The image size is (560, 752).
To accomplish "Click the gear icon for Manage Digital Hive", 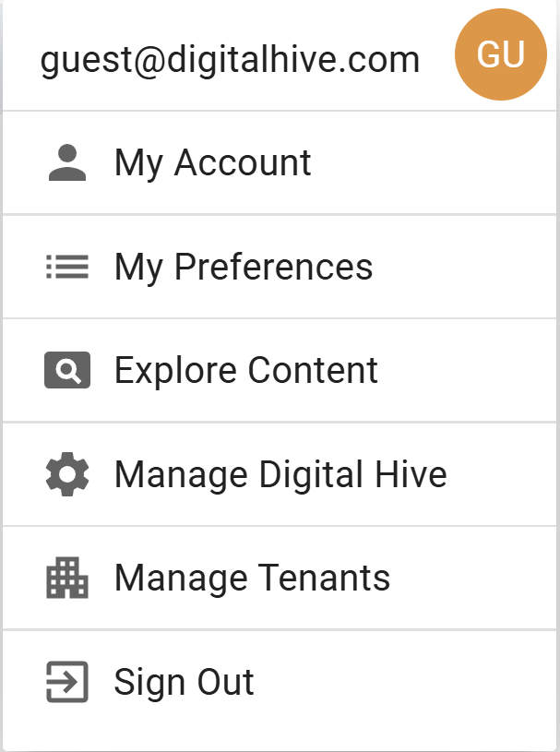I will pyautogui.click(x=67, y=474).
